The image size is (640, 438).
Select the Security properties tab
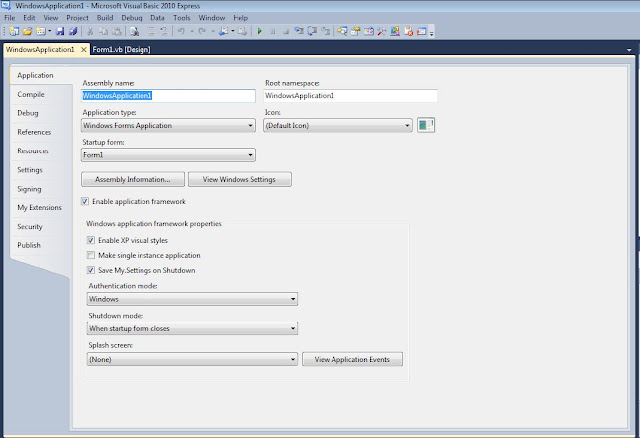tap(30, 227)
